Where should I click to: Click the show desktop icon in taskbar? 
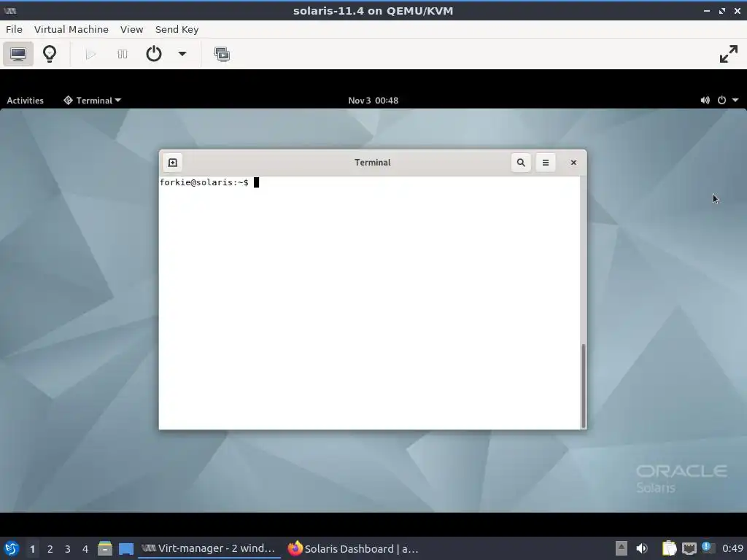click(x=126, y=549)
